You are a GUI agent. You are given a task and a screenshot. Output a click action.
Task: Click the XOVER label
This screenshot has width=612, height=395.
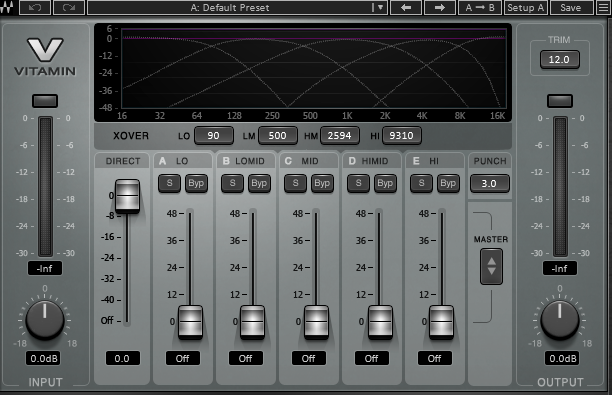pyautogui.click(x=131, y=136)
